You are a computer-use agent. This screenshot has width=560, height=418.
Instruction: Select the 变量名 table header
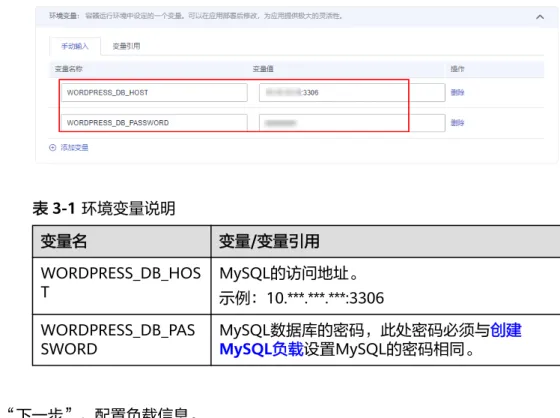point(122,241)
